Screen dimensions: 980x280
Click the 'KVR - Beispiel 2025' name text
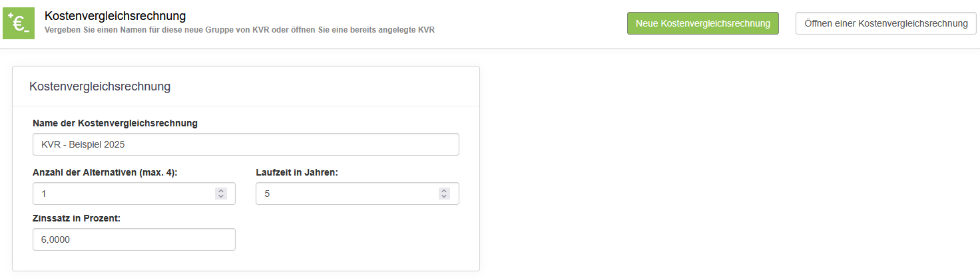[83, 144]
